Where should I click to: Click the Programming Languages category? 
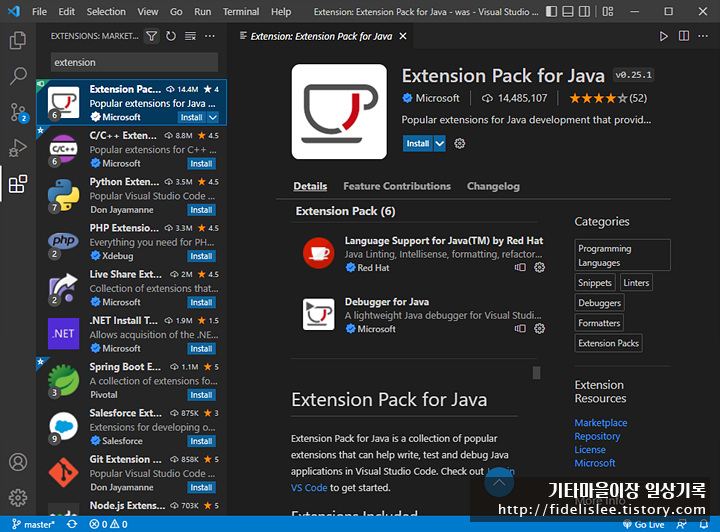622,255
